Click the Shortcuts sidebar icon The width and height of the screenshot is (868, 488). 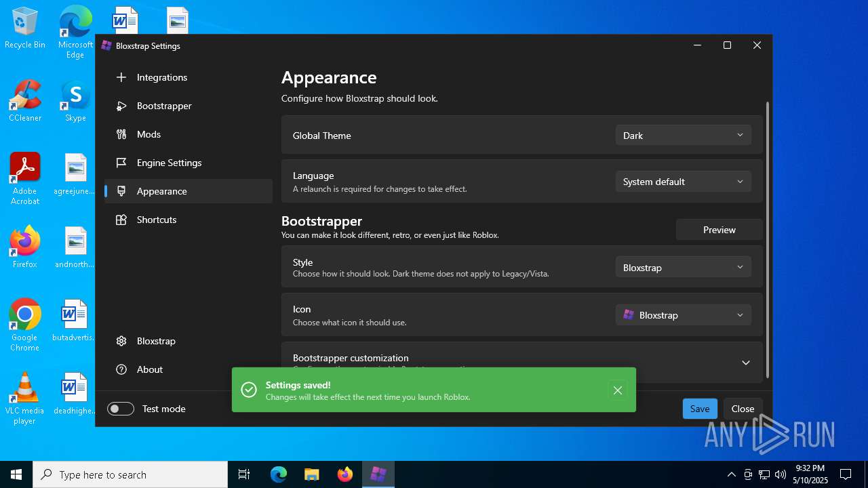121,220
